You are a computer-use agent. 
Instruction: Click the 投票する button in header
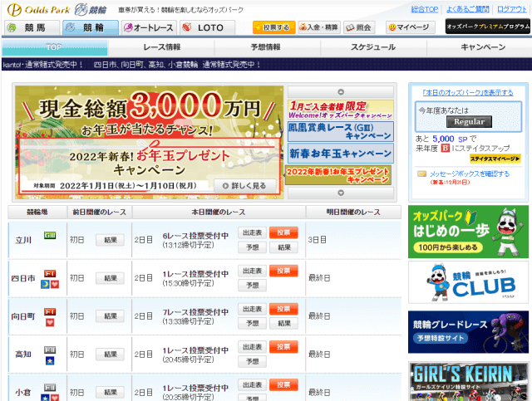click(x=273, y=27)
